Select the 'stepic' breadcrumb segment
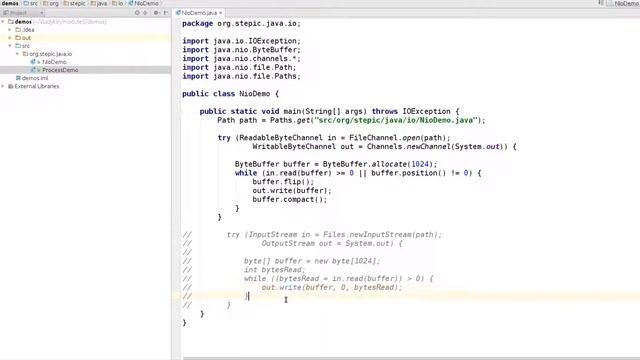 tap(74, 3)
